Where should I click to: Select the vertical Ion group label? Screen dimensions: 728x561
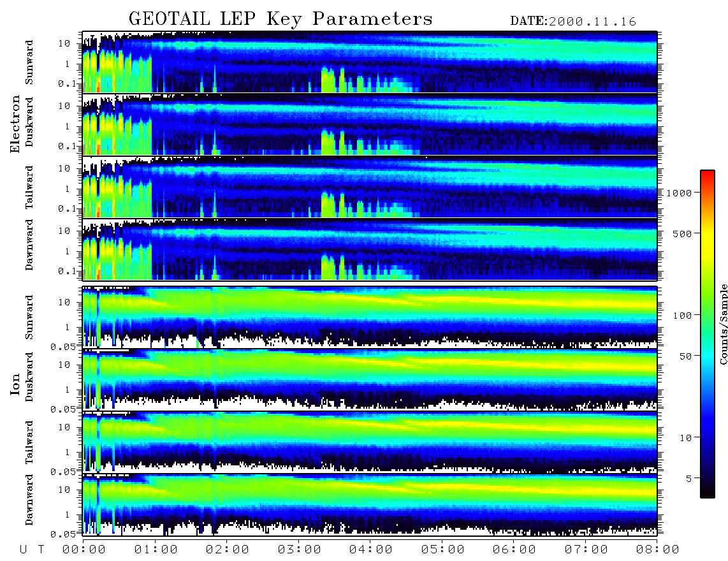coord(15,384)
